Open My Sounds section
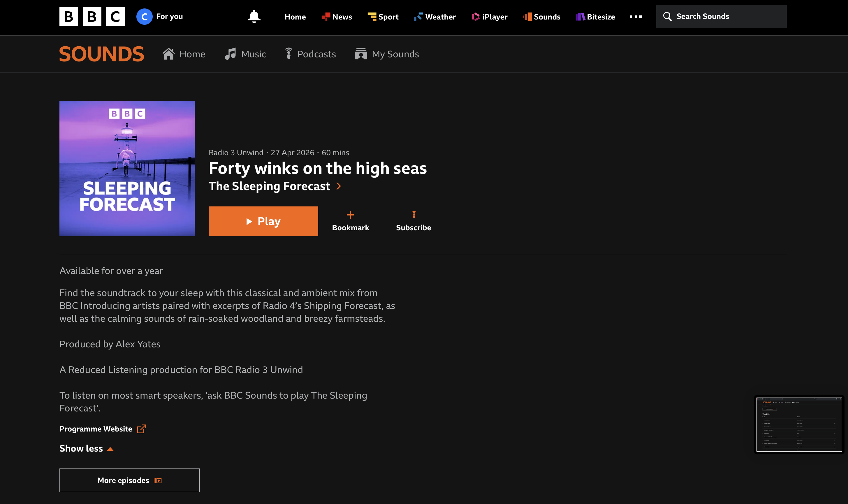848x504 pixels. (387, 54)
